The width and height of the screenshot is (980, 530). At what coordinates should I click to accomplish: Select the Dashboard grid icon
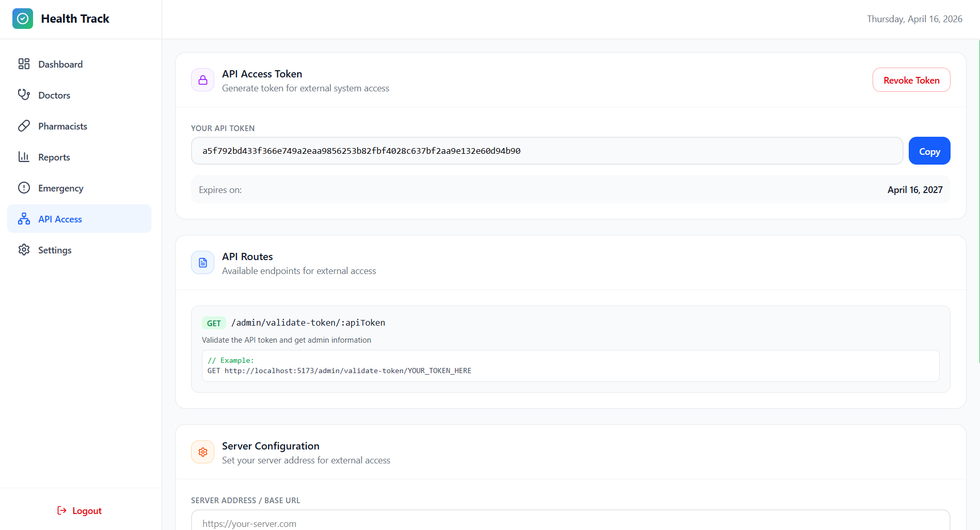coord(24,63)
